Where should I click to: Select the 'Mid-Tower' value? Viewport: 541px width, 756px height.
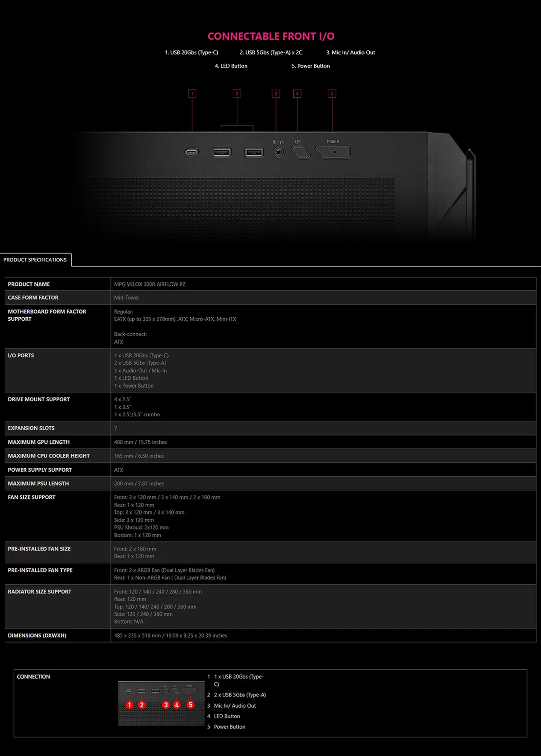(127, 297)
